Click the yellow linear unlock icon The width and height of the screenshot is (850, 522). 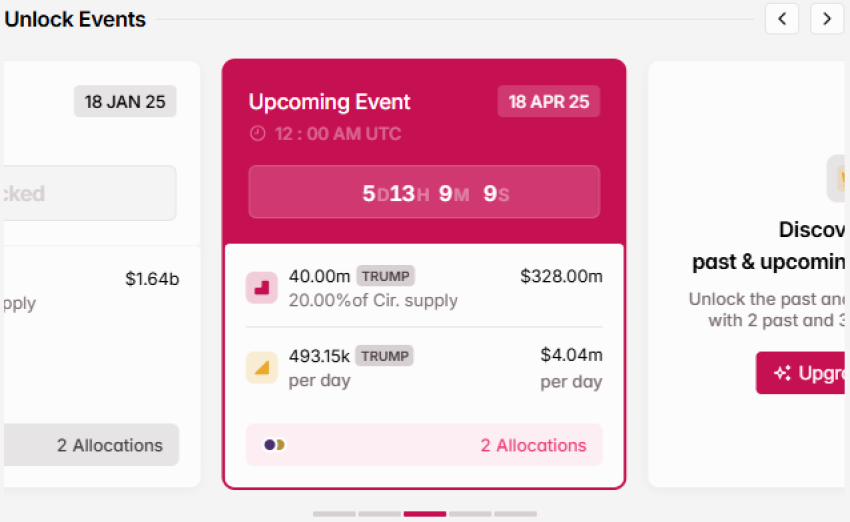(x=262, y=368)
